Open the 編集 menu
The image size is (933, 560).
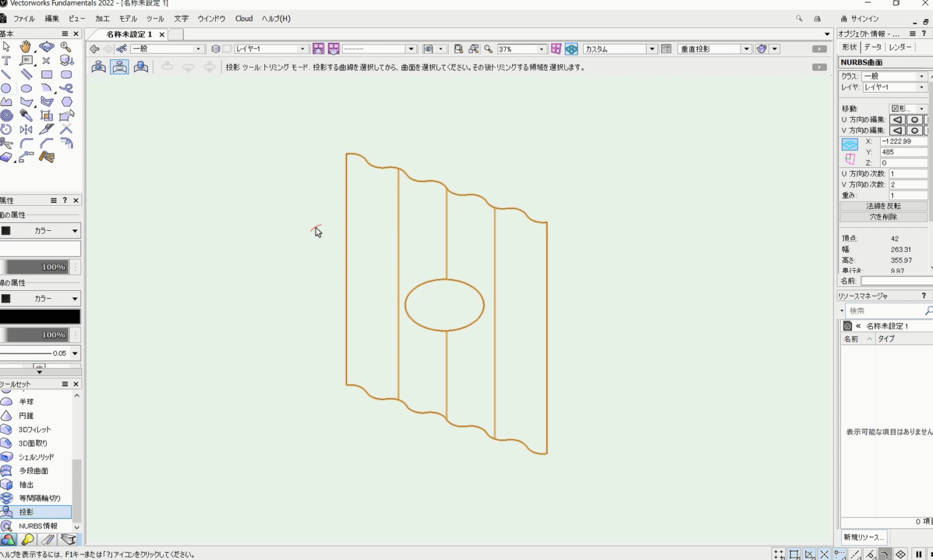click(52, 19)
